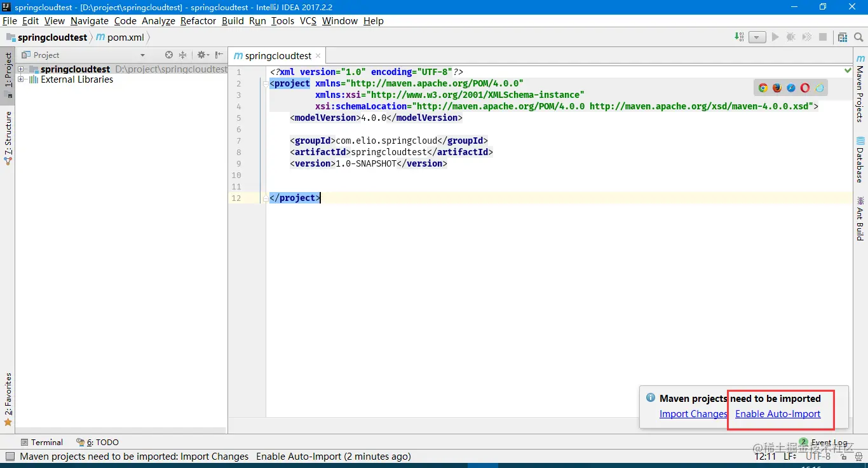Click the Collapse All icon in Project panel
The height and width of the screenshot is (468, 868).
tap(183, 55)
